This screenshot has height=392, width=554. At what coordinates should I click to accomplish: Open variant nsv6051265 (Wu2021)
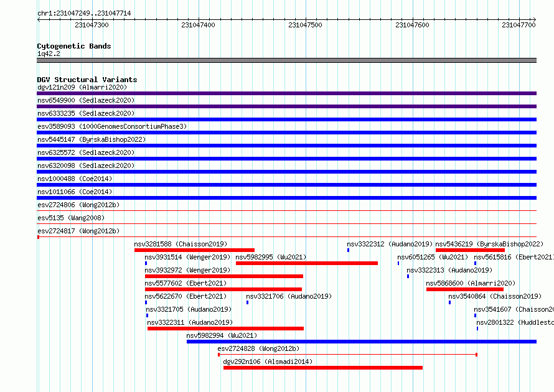point(433,257)
